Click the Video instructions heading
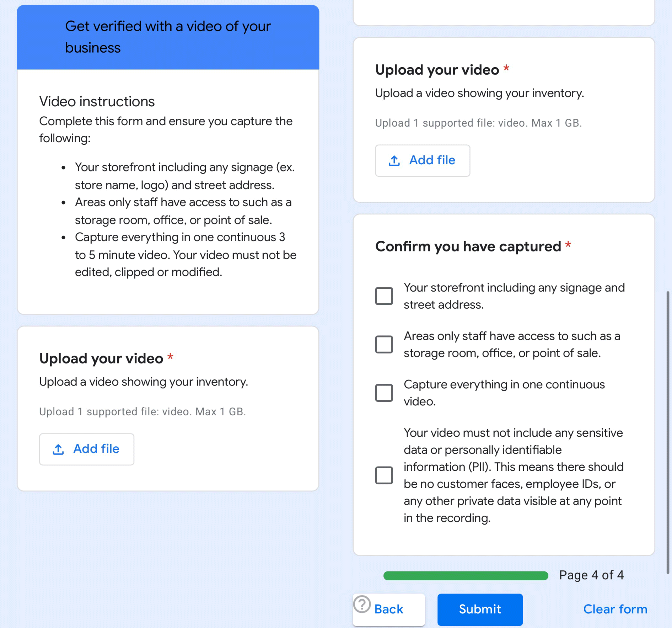The image size is (672, 628). 97,102
